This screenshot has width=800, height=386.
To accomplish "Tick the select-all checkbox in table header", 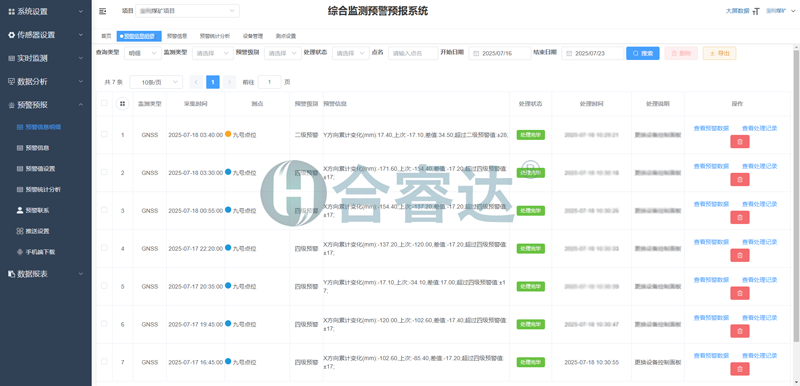I will click(104, 103).
